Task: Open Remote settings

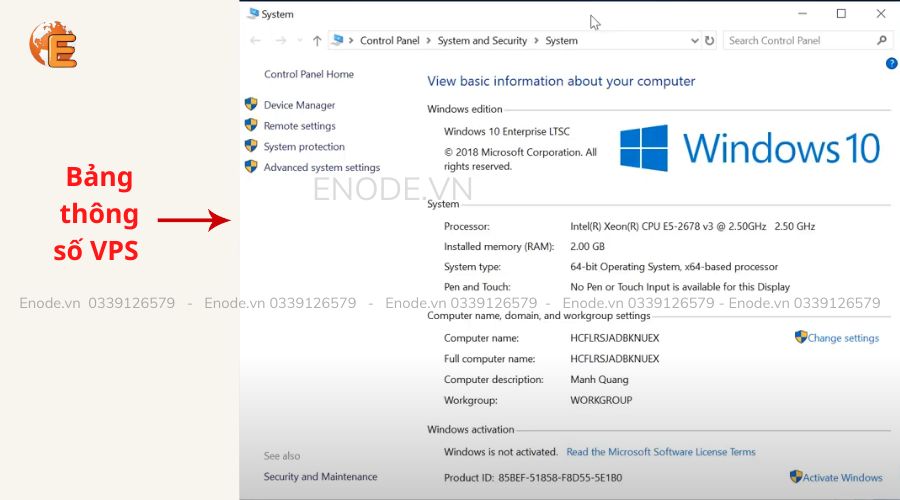Action: (x=299, y=126)
